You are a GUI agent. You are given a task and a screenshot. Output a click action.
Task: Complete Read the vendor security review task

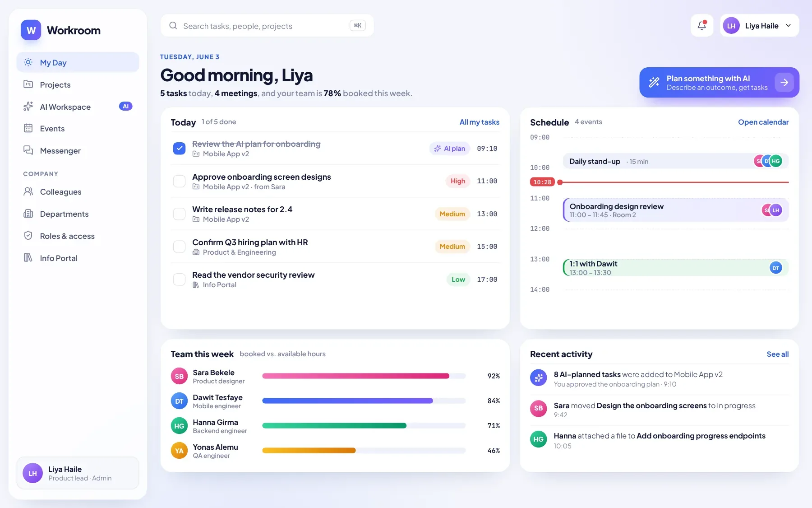coord(179,279)
